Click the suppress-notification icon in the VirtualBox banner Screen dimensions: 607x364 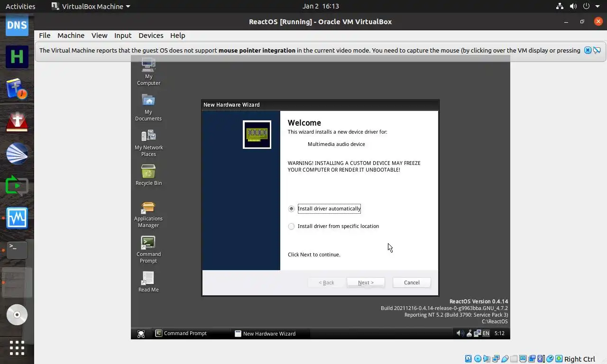pos(597,50)
